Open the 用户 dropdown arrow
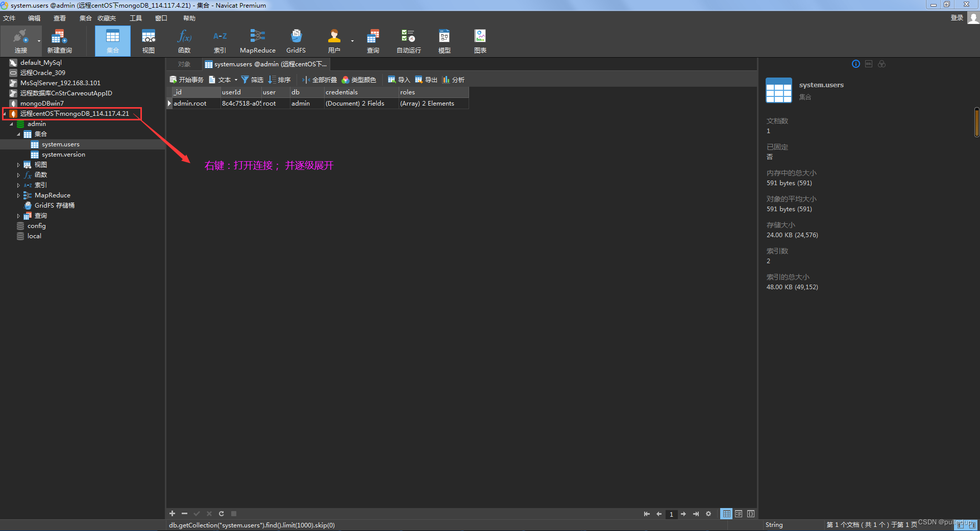The image size is (980, 531). pos(352,41)
